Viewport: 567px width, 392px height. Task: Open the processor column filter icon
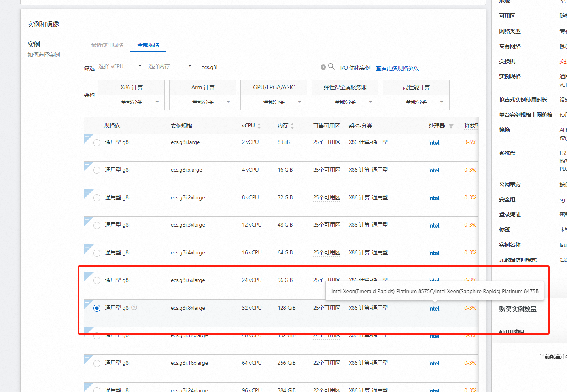tap(451, 126)
